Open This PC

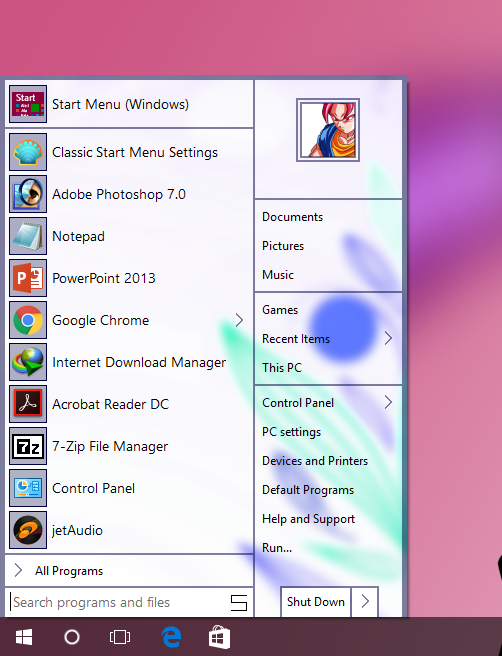282,368
